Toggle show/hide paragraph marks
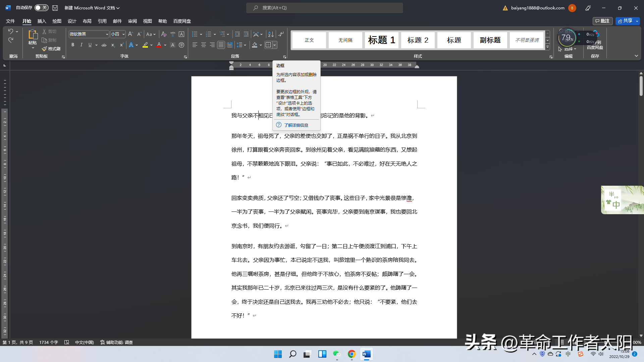Screen dimensions: 644x362 click(281, 34)
